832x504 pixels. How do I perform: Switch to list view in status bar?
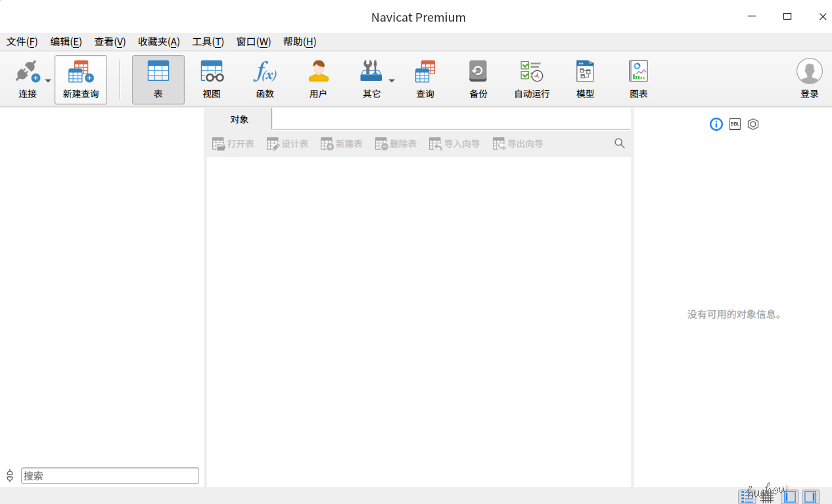pos(747,497)
